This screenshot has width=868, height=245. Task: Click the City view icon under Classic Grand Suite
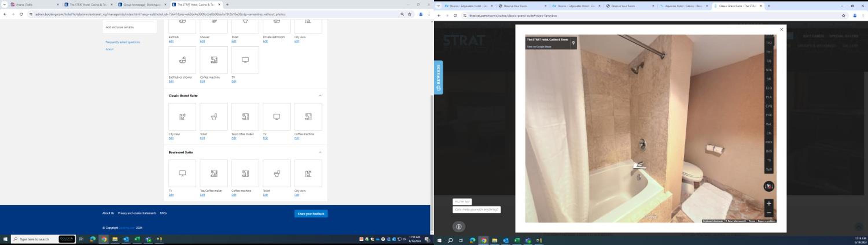(x=182, y=117)
